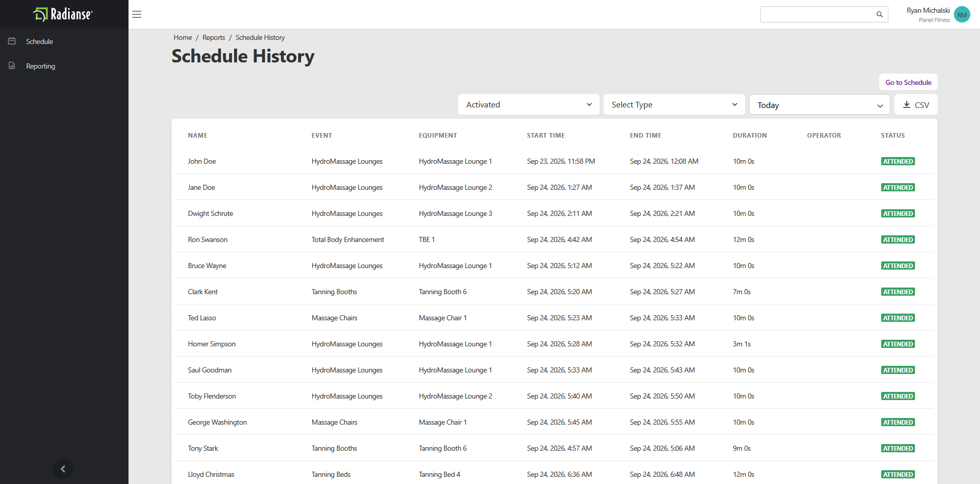Click Toby Flenderson's HydroMassage Lounge 2 cell
The image size is (980, 484).
(455, 396)
